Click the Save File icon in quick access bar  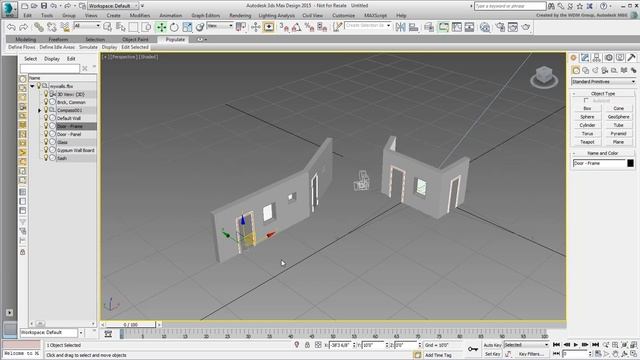tap(44, 6)
